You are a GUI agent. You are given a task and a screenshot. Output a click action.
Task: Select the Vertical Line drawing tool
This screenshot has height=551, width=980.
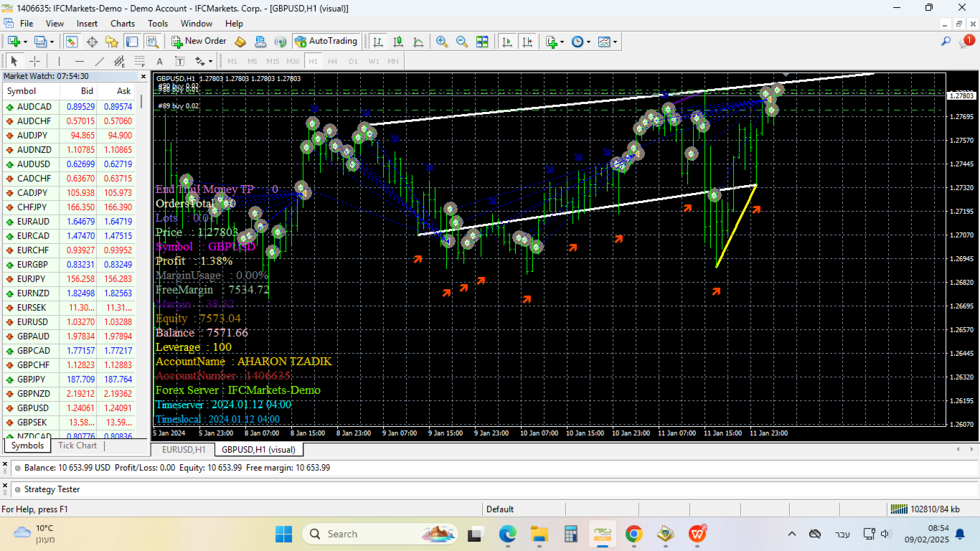[59, 61]
